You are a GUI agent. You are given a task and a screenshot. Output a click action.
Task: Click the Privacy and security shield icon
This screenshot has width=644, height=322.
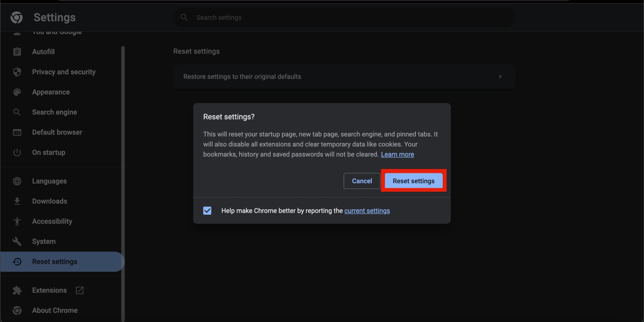coord(17,72)
